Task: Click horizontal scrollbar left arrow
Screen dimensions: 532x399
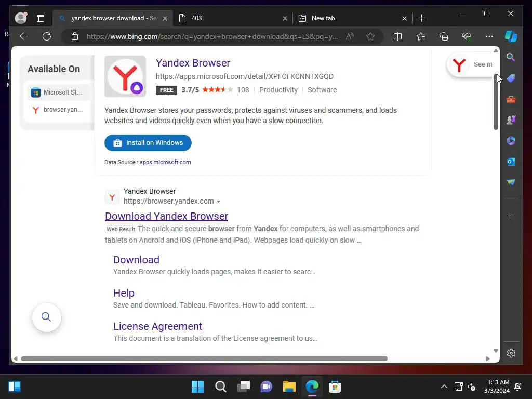Action: (x=16, y=358)
